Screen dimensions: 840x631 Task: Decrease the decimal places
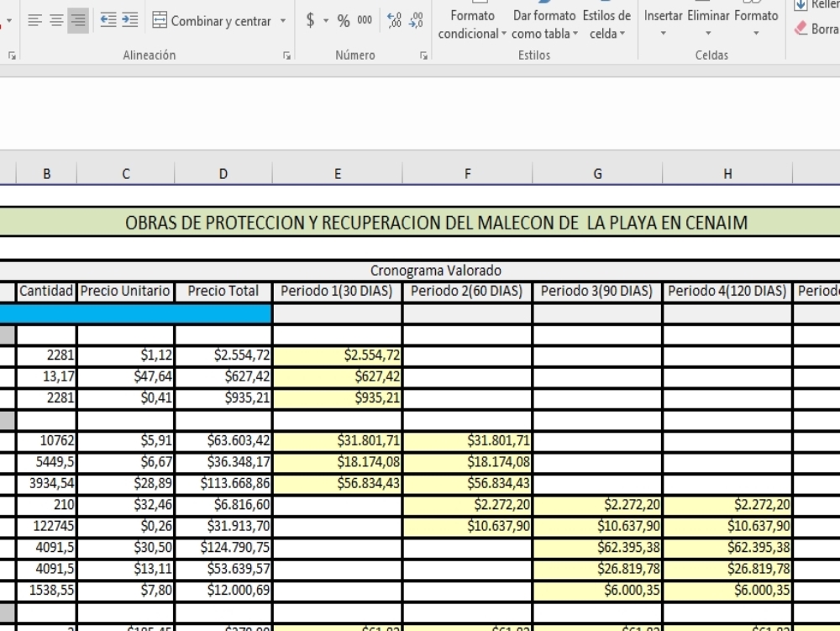416,21
